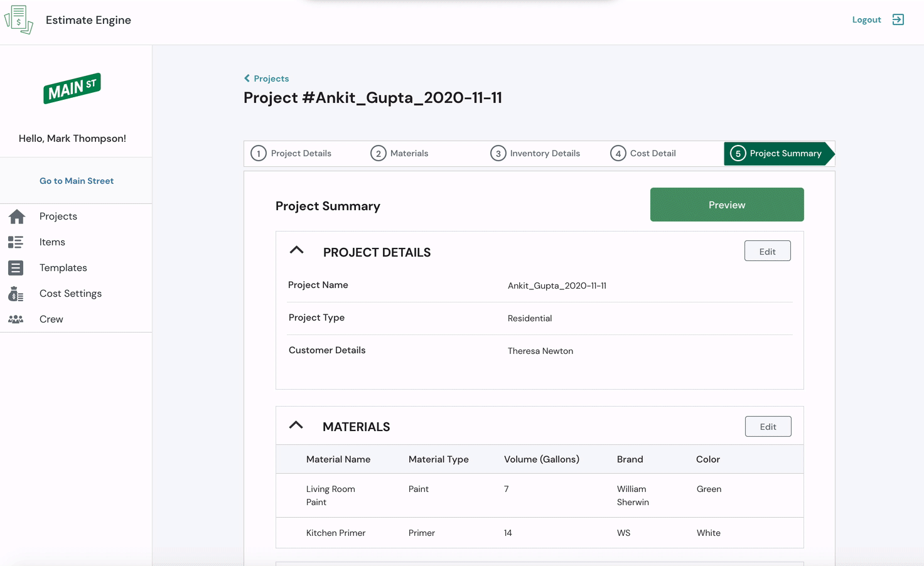This screenshot has height=566, width=924.
Task: Click the Main St logo badge
Action: [72, 88]
